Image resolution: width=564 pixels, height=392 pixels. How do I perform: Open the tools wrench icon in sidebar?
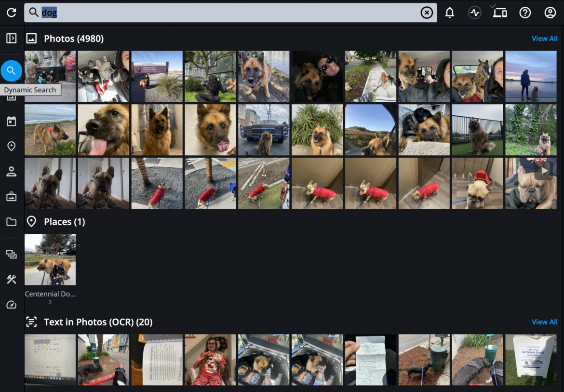point(12,279)
